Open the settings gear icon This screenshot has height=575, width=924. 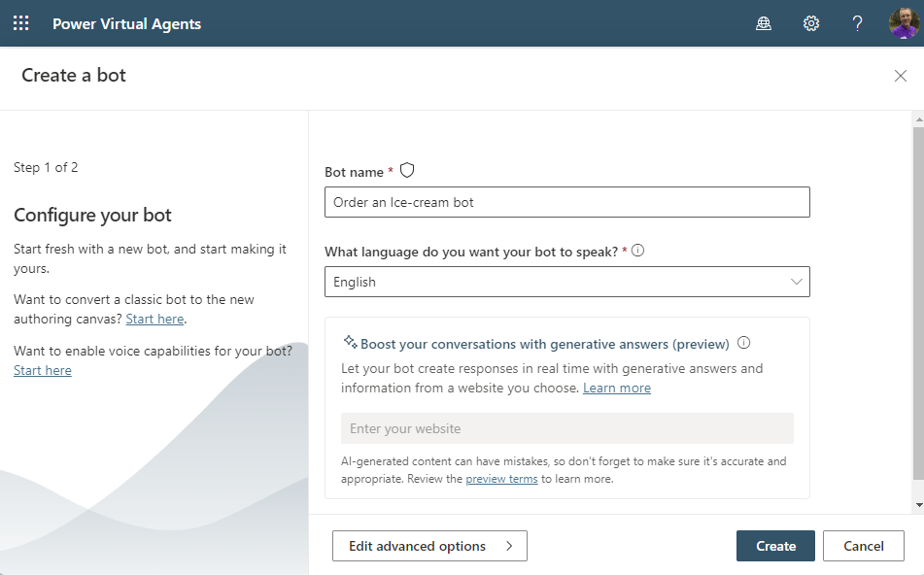pos(811,23)
